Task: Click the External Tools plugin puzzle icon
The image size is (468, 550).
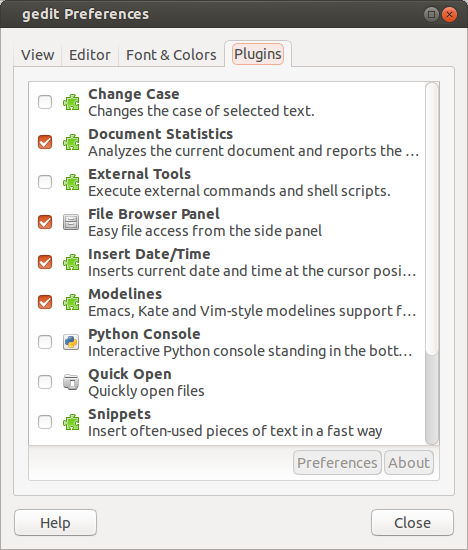Action: point(71,182)
